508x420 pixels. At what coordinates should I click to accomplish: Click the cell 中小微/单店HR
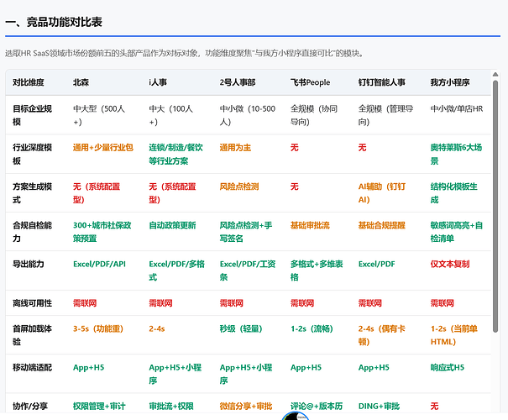[457, 109]
